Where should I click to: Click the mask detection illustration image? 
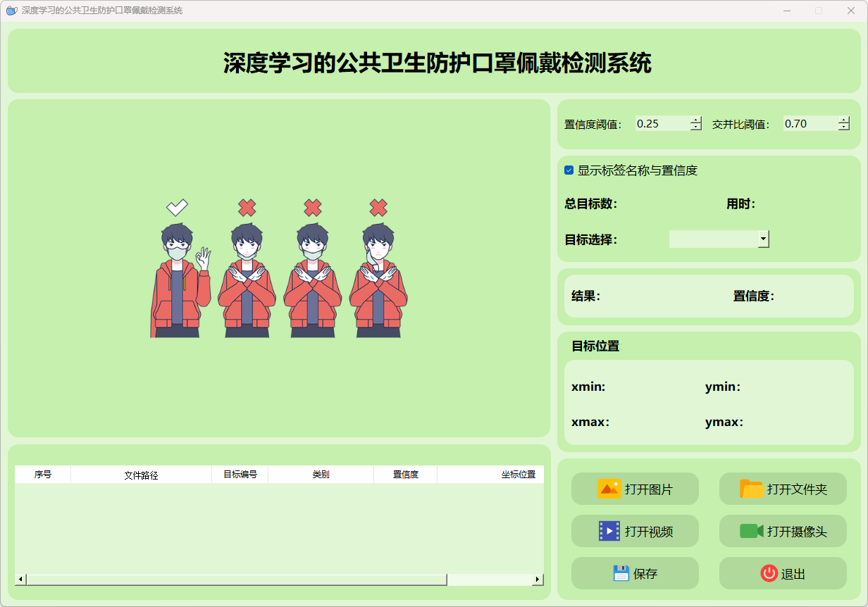278,268
